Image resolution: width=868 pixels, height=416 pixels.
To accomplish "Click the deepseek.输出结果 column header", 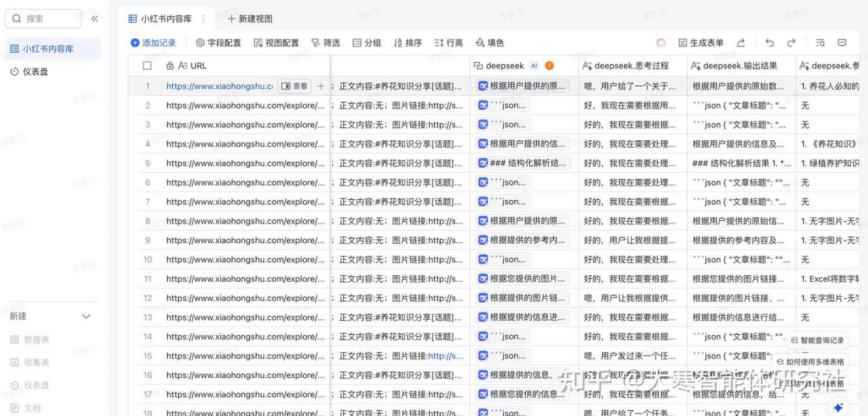I will pyautogui.click(x=742, y=66).
